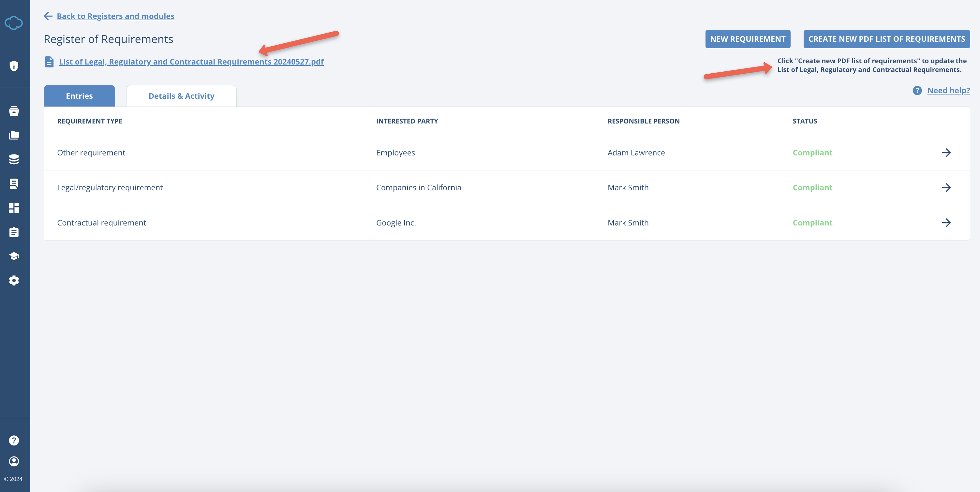
Task: Switch to the Details & Activity tab
Action: pos(181,96)
